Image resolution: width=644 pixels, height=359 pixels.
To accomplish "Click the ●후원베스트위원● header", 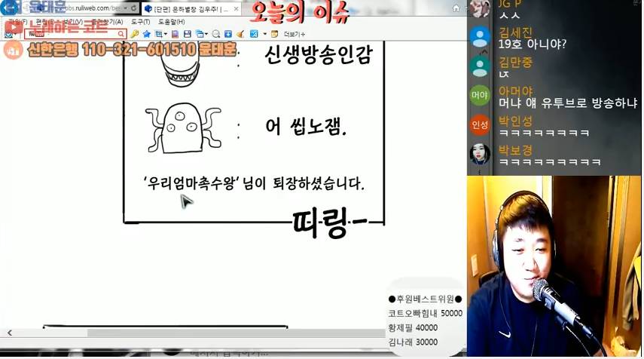I will point(425,299).
